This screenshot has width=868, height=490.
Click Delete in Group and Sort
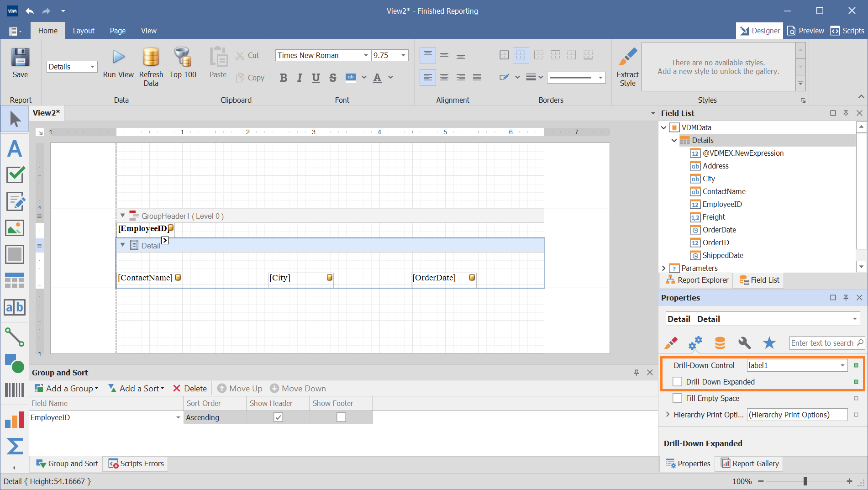coord(190,389)
